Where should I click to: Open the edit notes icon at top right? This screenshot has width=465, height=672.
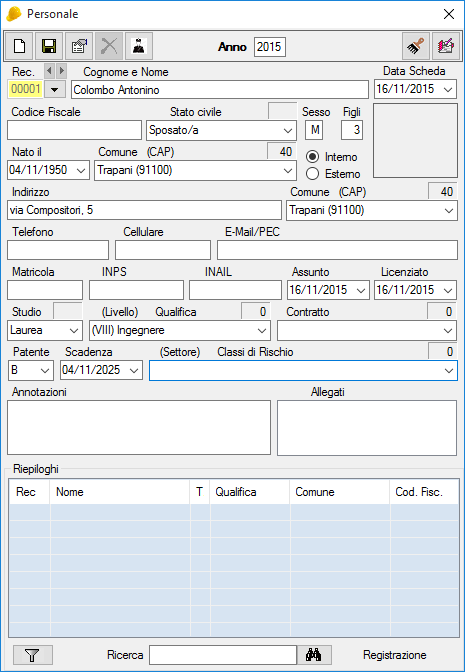tap(446, 46)
